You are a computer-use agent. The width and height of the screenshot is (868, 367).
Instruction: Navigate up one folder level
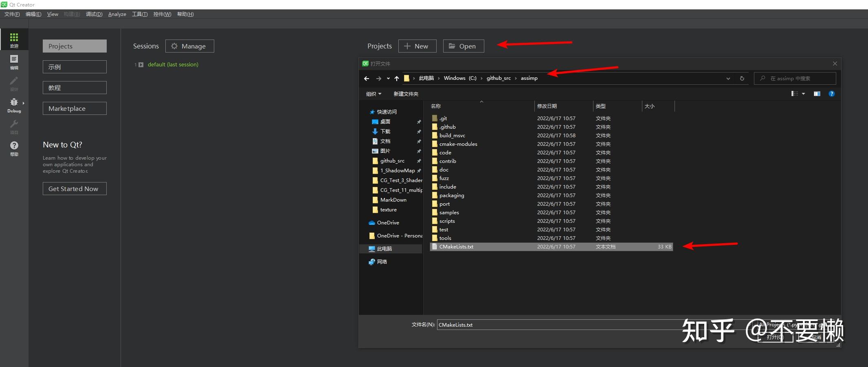tap(396, 78)
